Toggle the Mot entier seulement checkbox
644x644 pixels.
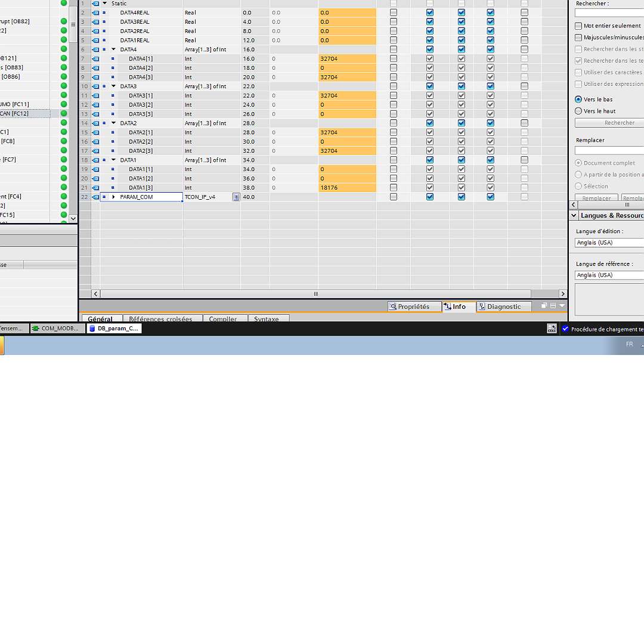pos(578,26)
